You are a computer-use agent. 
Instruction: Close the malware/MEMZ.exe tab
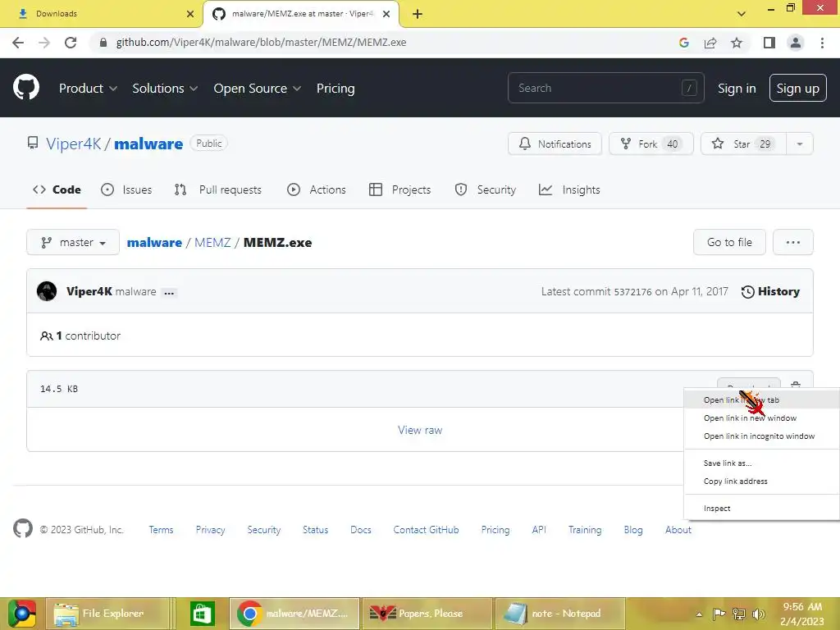tap(386, 14)
